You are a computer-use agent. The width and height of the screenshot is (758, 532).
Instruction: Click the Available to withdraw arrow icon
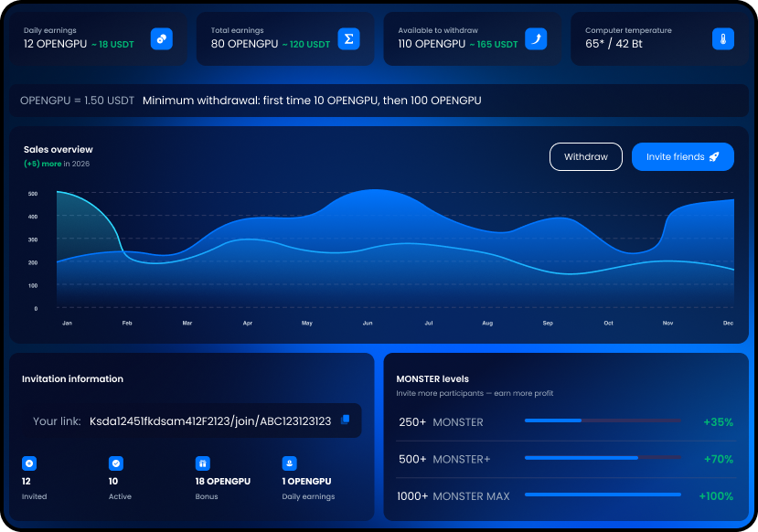tap(536, 38)
